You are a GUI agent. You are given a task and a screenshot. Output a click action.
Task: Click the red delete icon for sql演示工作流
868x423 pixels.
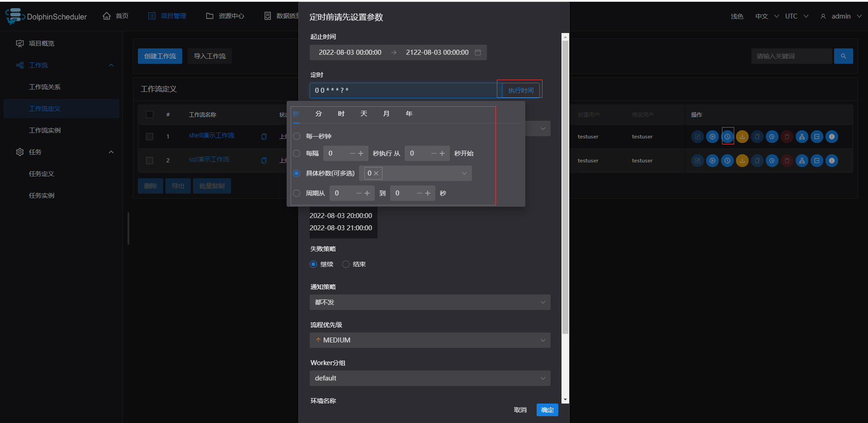tap(787, 161)
